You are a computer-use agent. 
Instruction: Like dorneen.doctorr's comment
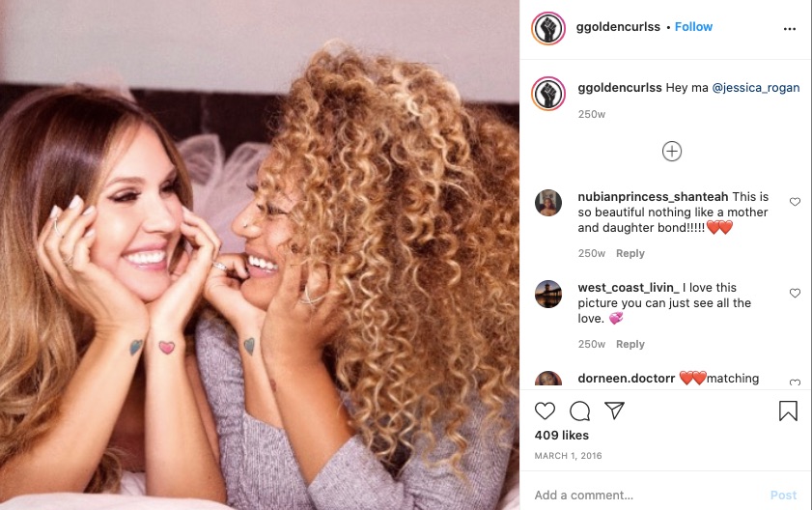point(795,382)
